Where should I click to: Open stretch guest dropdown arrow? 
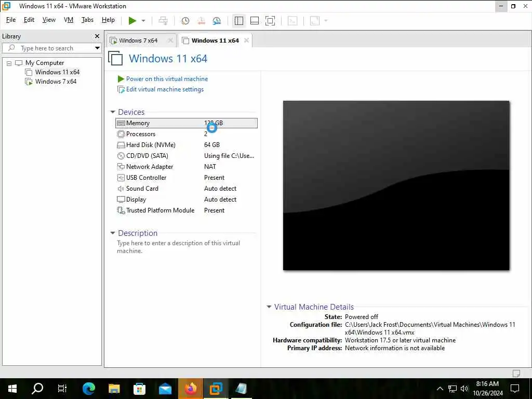326,21
